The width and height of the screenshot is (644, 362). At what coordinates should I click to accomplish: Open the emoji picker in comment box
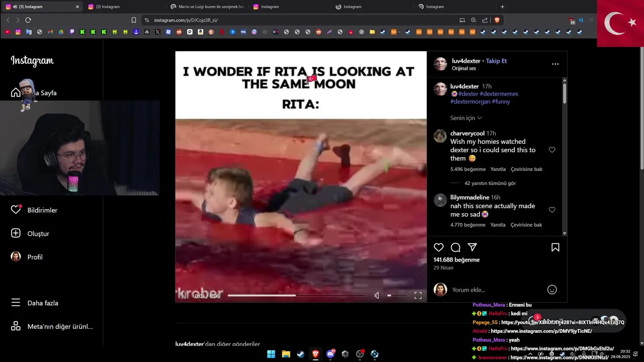pyautogui.click(x=552, y=290)
